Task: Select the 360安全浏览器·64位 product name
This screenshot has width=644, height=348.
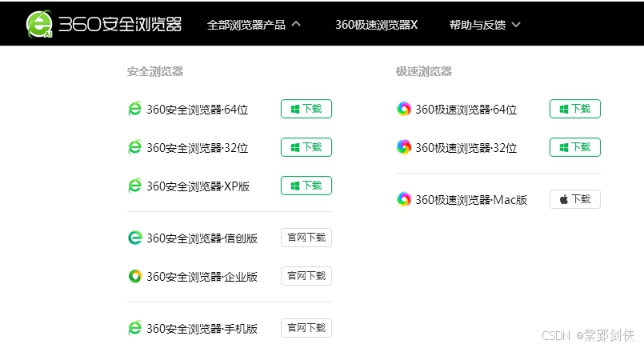Action: click(198, 110)
